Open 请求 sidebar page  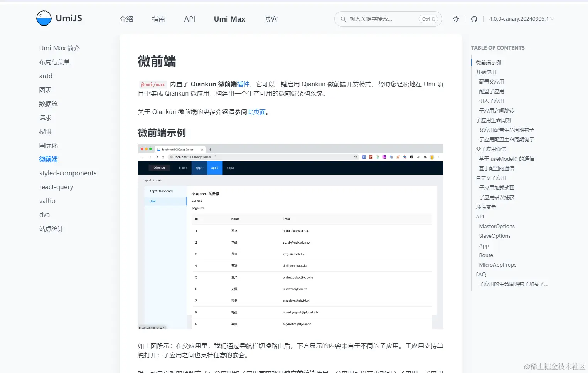[x=45, y=118]
